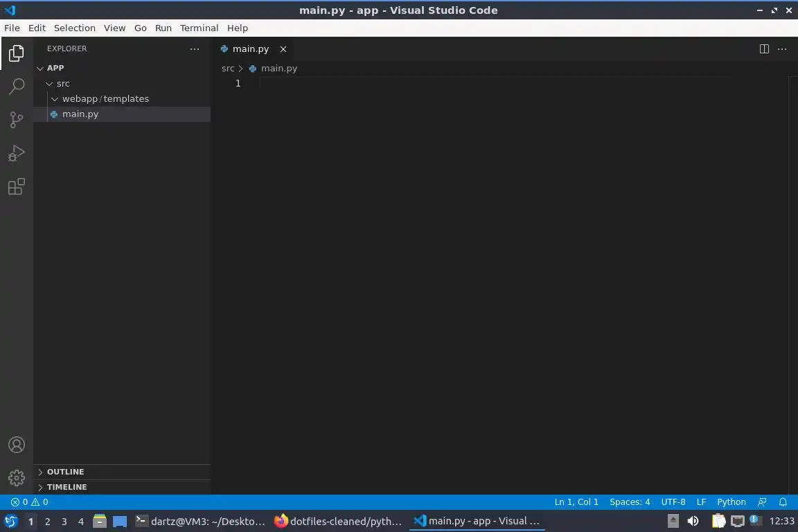The height and width of the screenshot is (532, 798).
Task: Click src in the breadcrumb path
Action: tap(227, 68)
